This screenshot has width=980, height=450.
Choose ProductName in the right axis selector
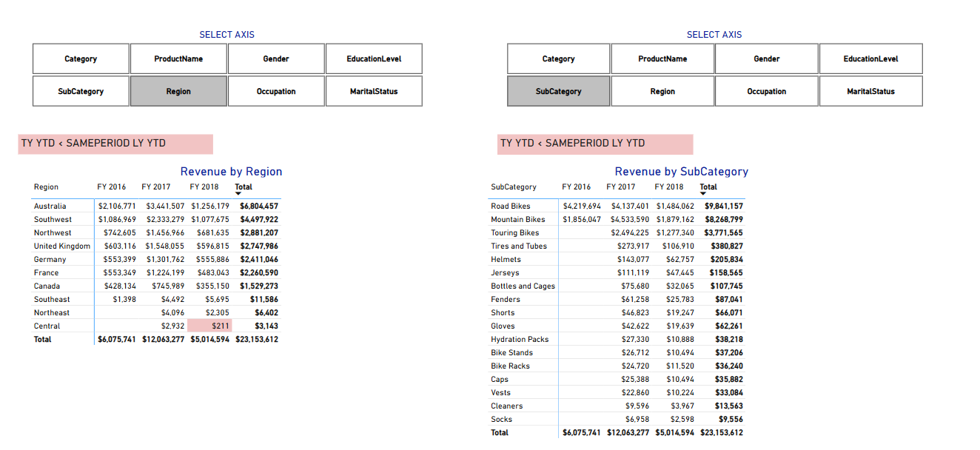pyautogui.click(x=662, y=58)
